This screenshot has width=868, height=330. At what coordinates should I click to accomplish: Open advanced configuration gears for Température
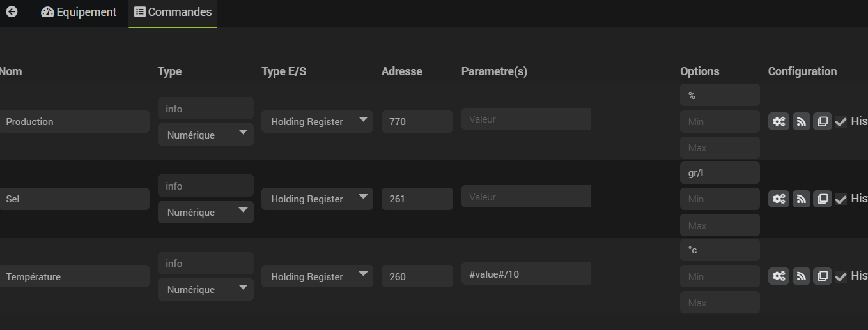(779, 276)
